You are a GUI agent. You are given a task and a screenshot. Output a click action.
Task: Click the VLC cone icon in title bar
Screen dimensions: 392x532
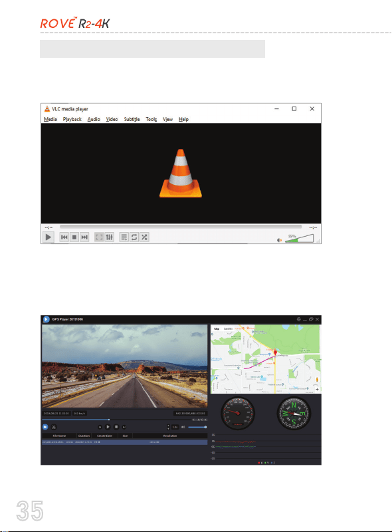[x=47, y=109]
